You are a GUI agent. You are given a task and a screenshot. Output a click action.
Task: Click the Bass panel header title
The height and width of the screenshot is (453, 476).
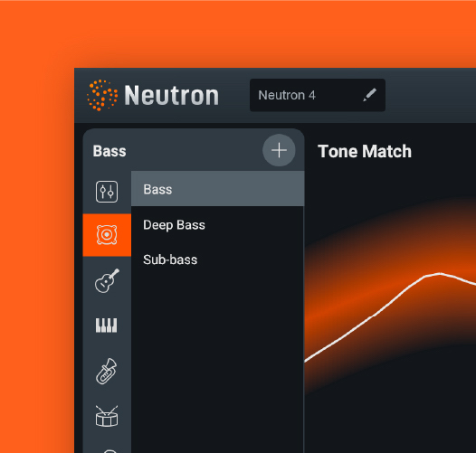[x=109, y=151]
